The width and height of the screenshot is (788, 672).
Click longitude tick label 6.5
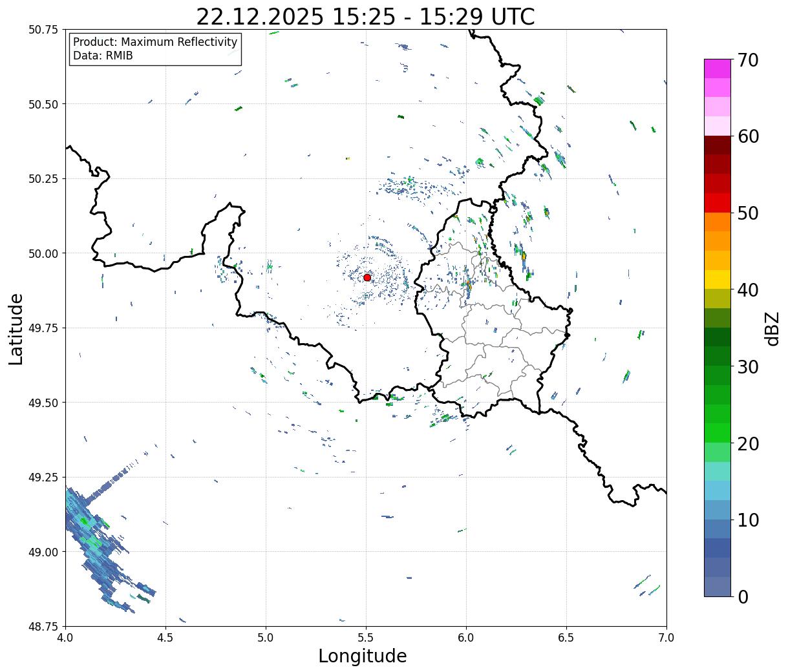click(566, 638)
